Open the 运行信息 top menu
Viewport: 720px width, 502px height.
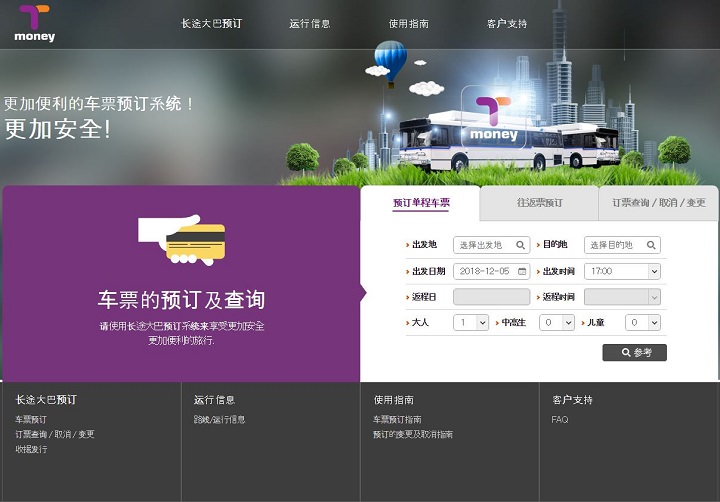point(309,23)
